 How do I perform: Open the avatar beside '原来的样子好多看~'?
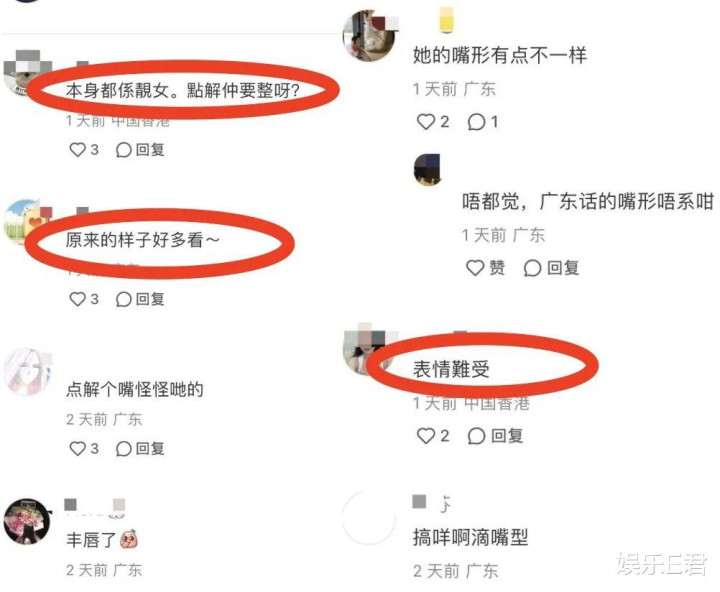click(25, 223)
